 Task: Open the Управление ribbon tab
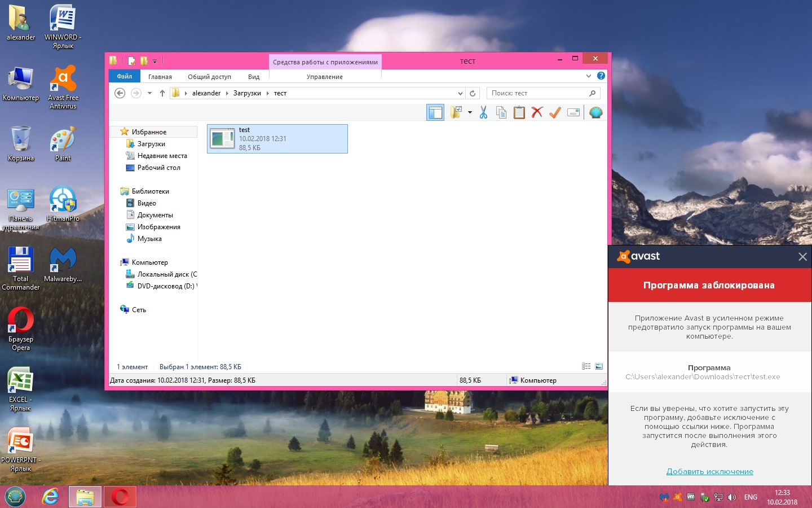tap(325, 77)
